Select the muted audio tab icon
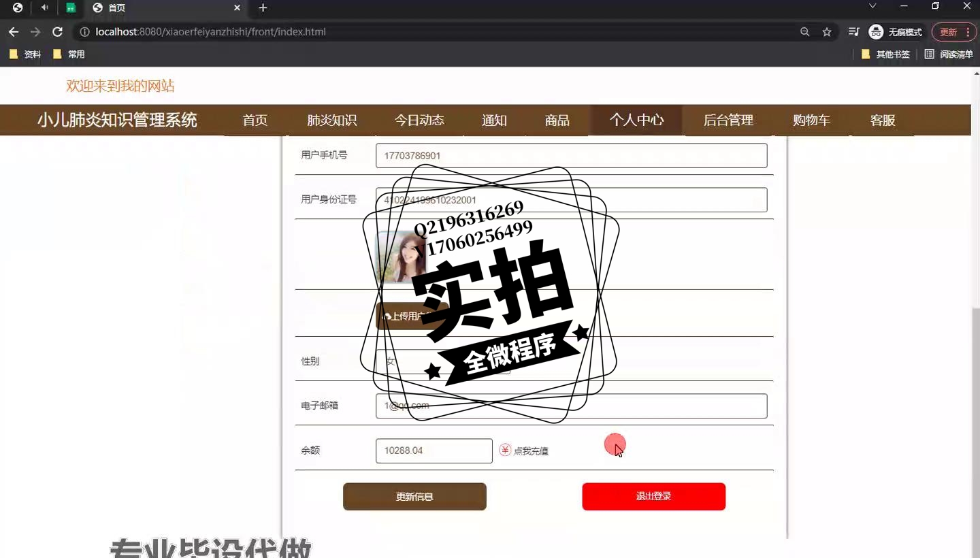 (45, 7)
